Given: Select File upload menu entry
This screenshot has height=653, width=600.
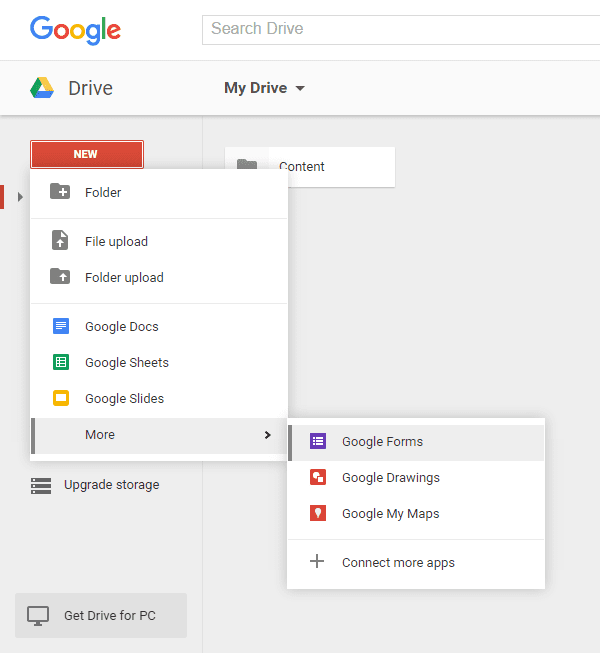Looking at the screenshot, I should click(x=159, y=241).
